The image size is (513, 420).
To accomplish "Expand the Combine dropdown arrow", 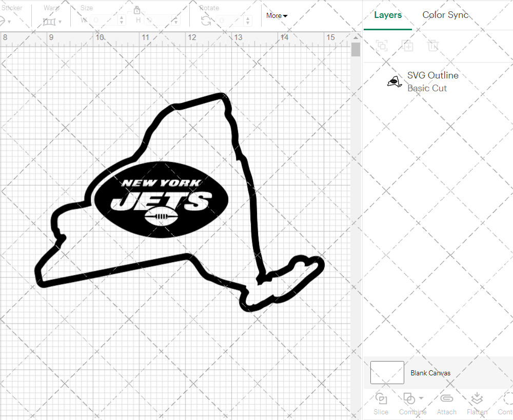I will click(x=421, y=398).
